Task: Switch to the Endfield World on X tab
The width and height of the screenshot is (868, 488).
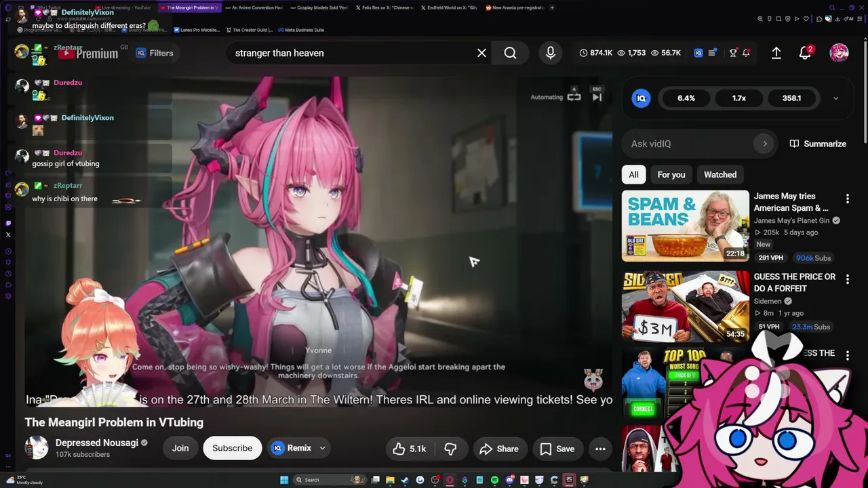Action: 448,7
